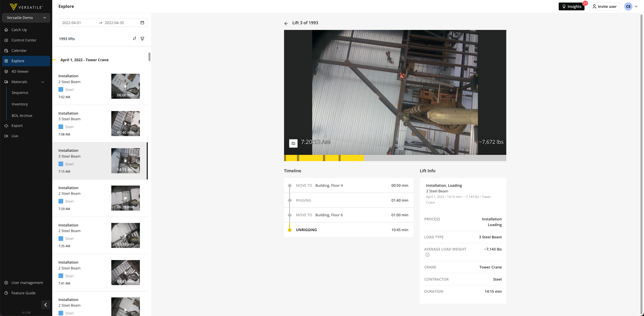Click the Invite user person icon

[595, 6]
